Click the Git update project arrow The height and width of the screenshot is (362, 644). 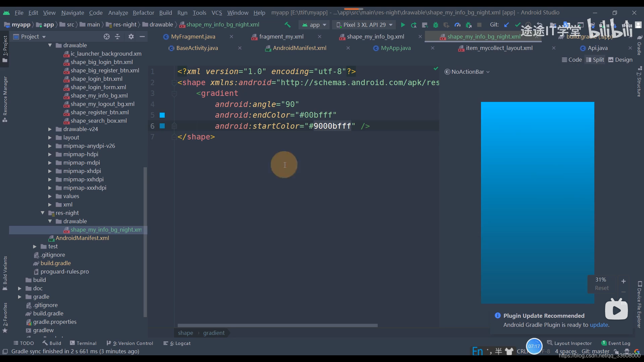click(506, 25)
